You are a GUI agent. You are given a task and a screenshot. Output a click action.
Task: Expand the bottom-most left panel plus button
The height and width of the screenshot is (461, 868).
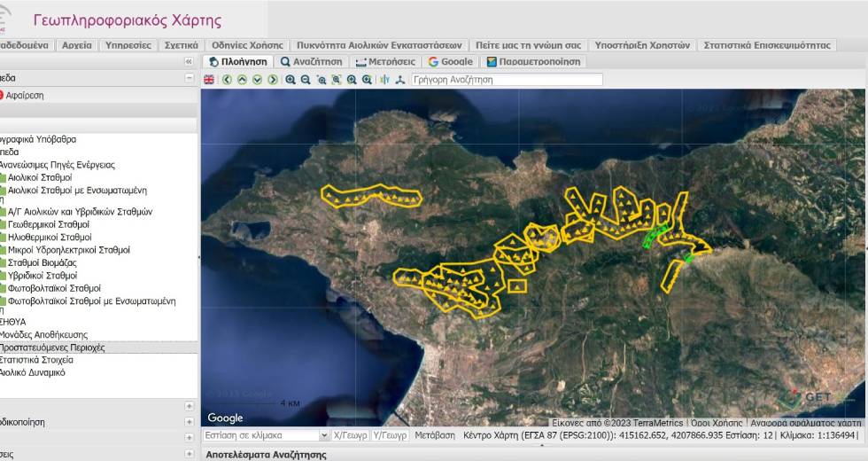coord(189,454)
